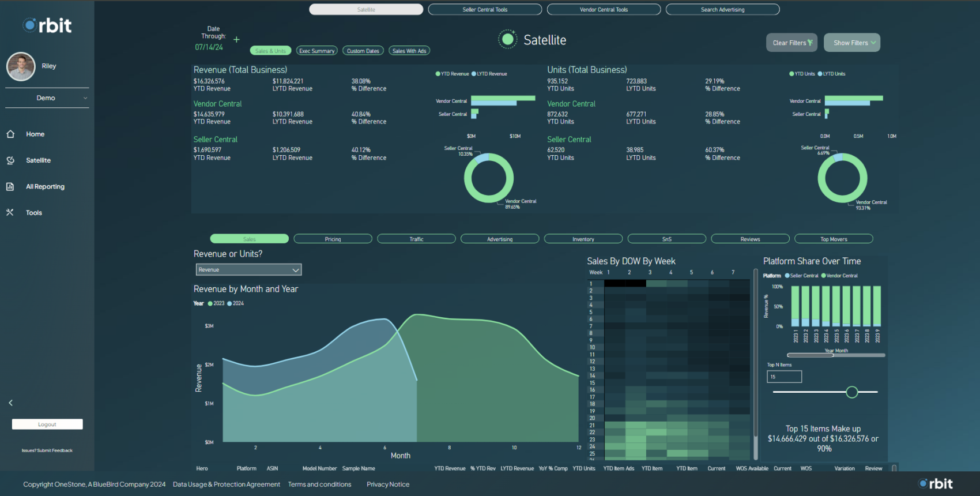The height and width of the screenshot is (496, 980).
Task: Open Data Usage & Protection Agreement link
Action: coord(227,484)
